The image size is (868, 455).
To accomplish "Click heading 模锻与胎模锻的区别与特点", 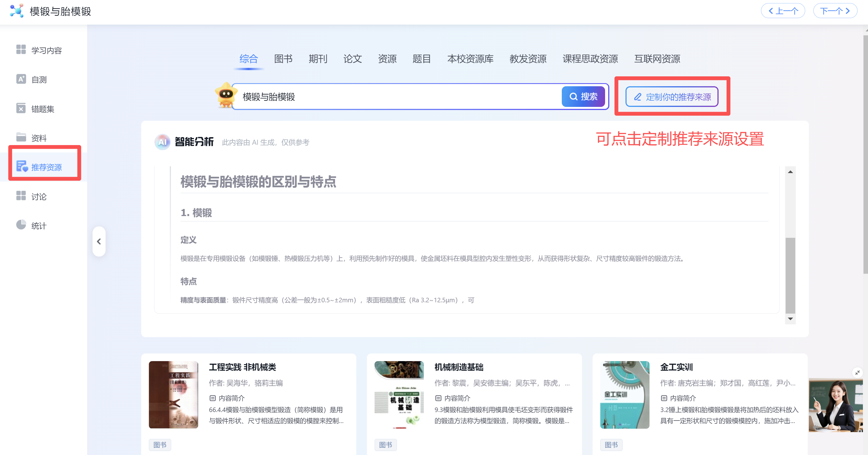I will tap(258, 182).
